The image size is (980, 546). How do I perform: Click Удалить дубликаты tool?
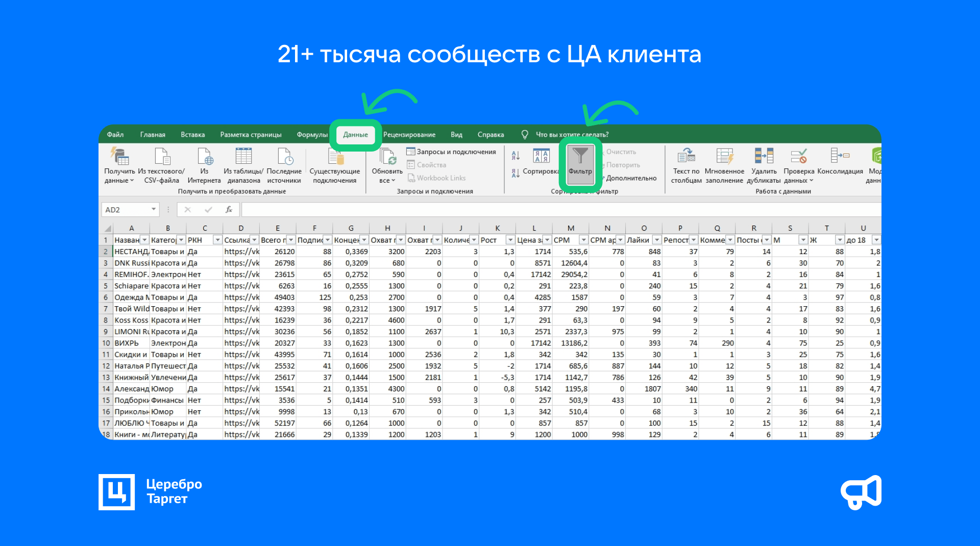[764, 157]
